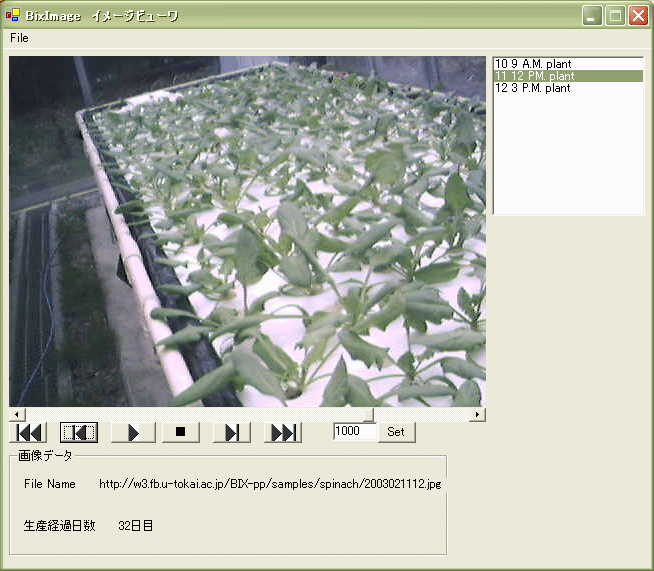Click the horizontal slider thumb under the image
This screenshot has height=571, width=654.
click(x=367, y=414)
